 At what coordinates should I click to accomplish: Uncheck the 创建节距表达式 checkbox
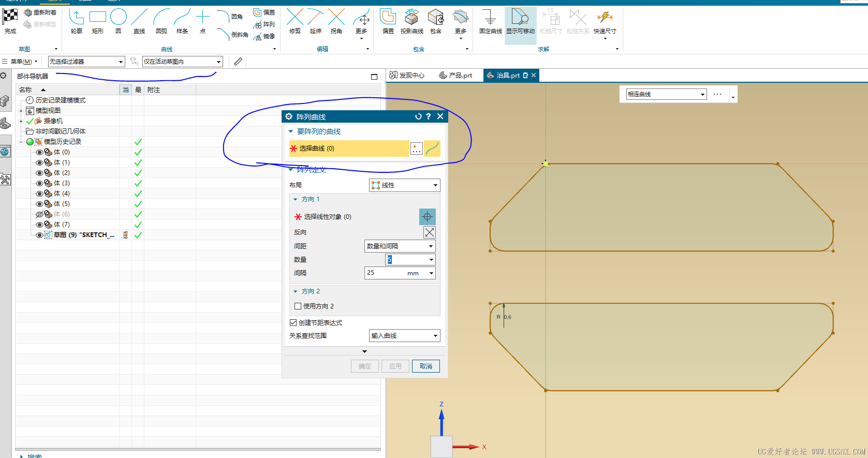tap(293, 323)
